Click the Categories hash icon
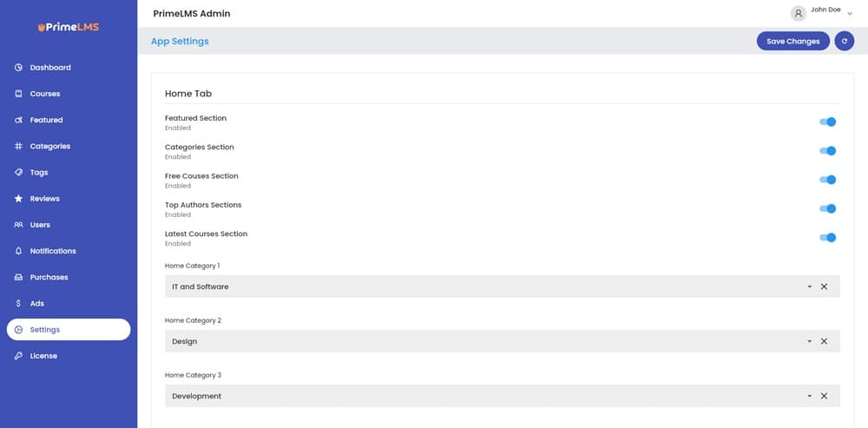The width and height of the screenshot is (868, 428). (19, 146)
